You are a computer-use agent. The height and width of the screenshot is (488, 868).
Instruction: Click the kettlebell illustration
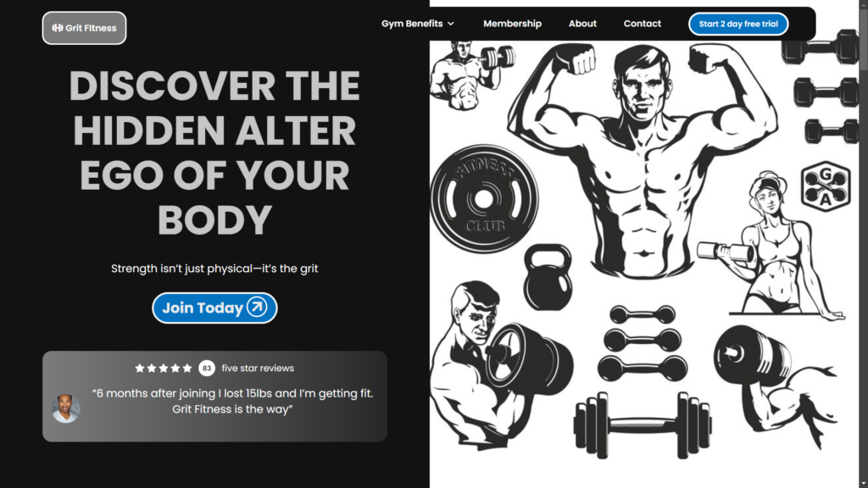548,278
